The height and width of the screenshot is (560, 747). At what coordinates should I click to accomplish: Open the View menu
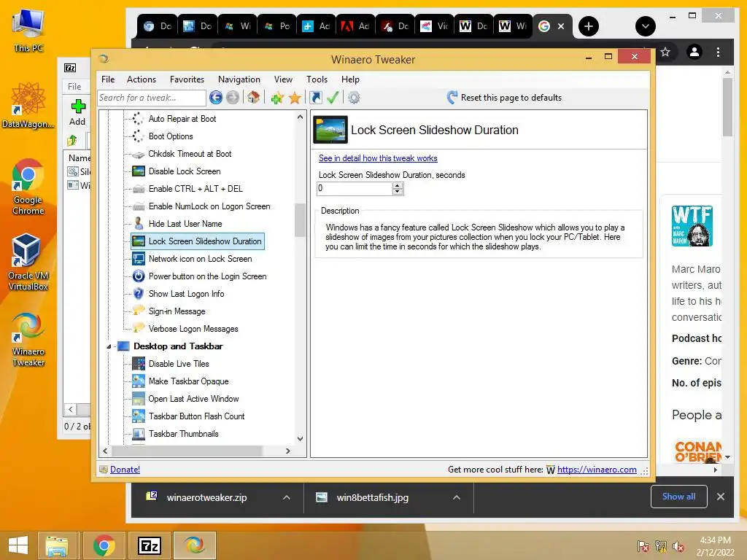pos(283,79)
